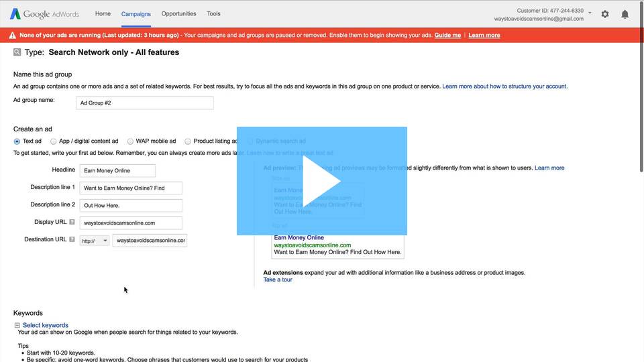Image resolution: width=644 pixels, height=362 pixels.
Task: Select App / digital content ad option
Action: [x=54, y=141]
